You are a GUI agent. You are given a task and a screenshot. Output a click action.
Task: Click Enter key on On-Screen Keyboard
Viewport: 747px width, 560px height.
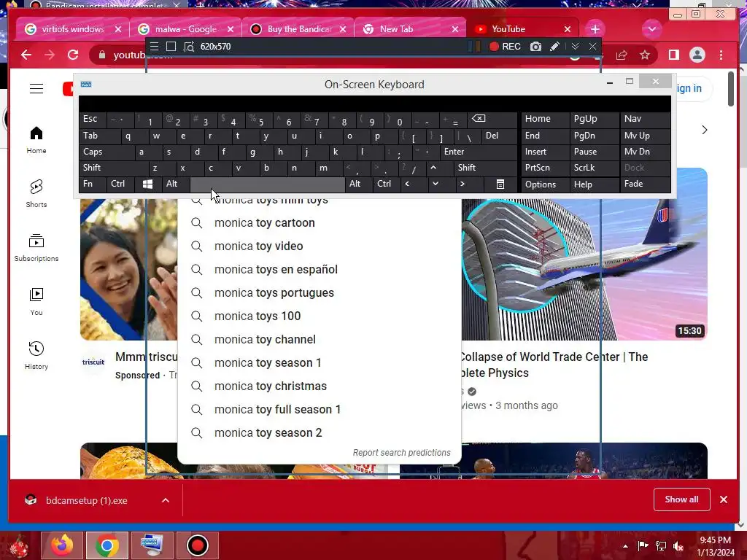click(x=479, y=152)
